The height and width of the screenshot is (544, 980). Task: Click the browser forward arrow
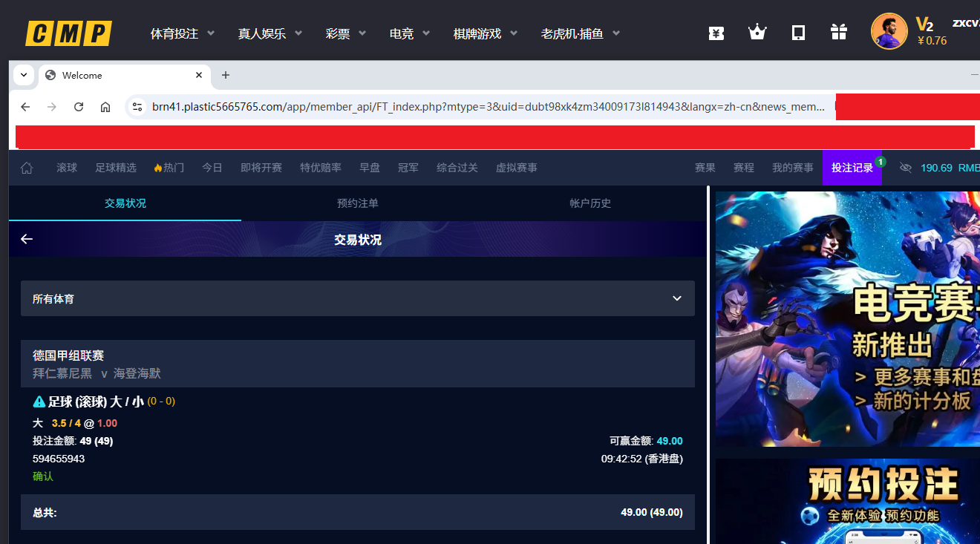[52, 107]
